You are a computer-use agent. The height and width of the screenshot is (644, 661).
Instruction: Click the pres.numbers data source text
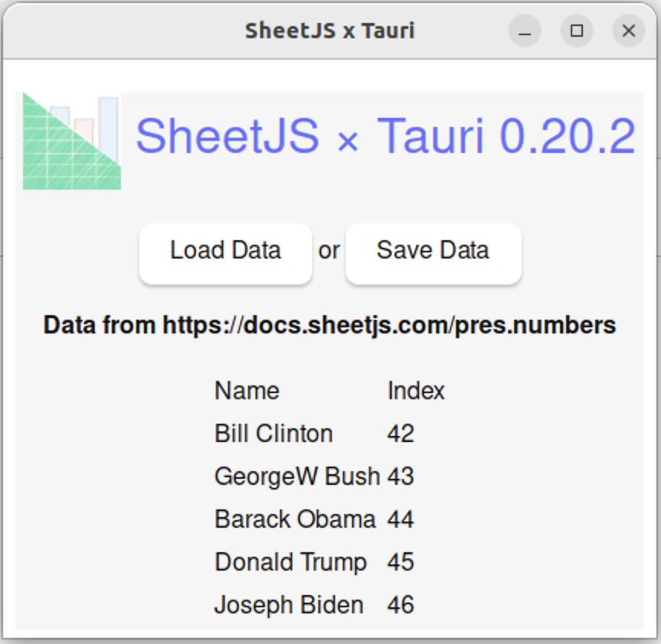click(x=330, y=325)
